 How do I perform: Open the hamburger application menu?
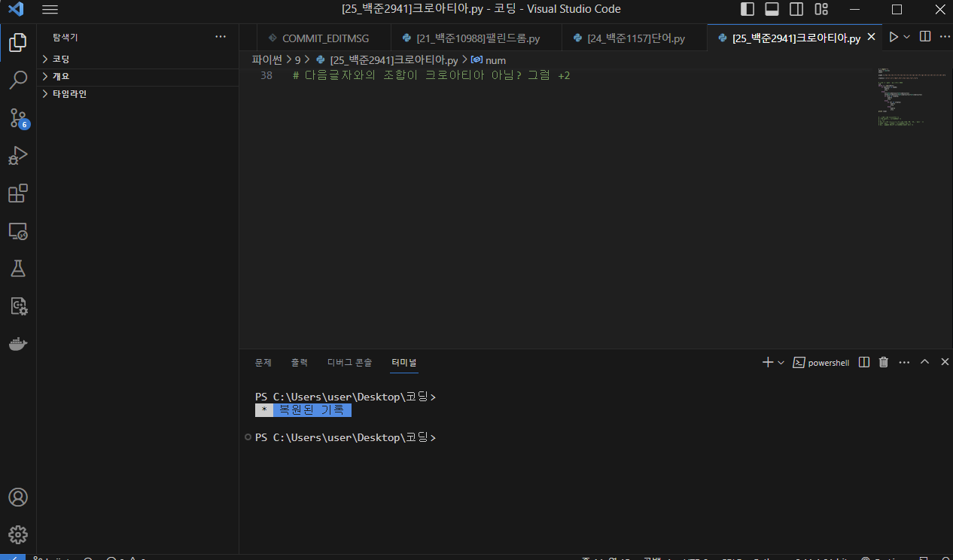coord(50,10)
